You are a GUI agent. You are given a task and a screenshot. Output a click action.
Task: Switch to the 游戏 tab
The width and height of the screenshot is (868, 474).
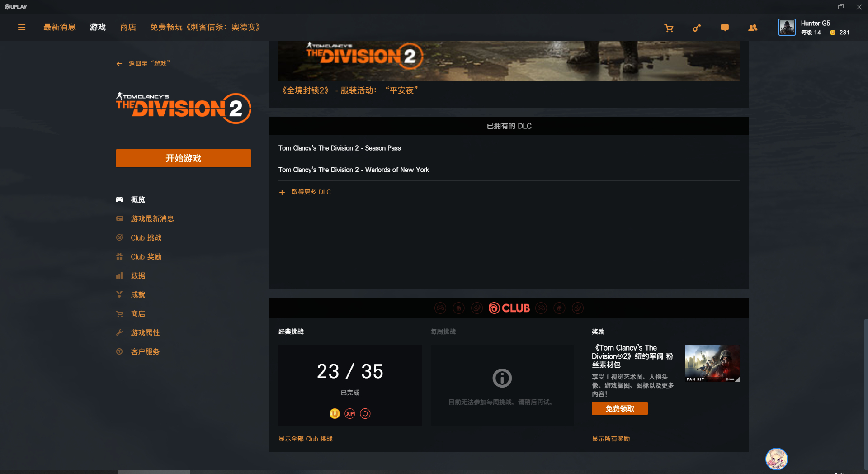click(98, 27)
